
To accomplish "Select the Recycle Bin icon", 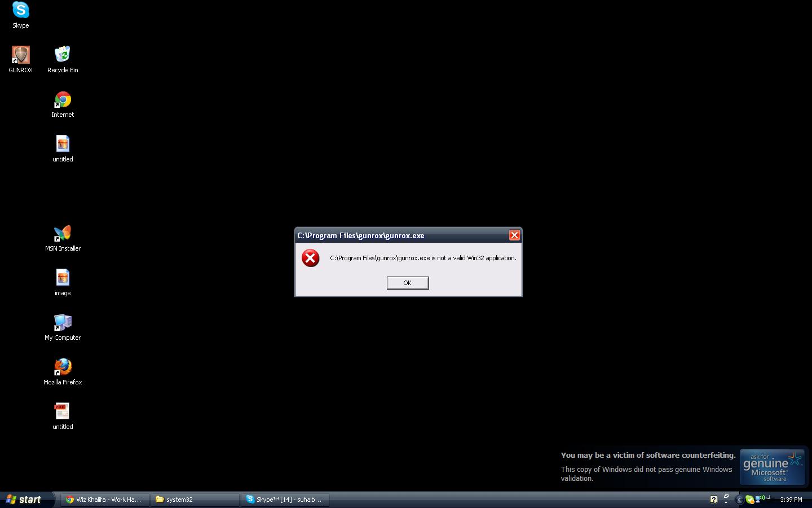I will (x=63, y=55).
